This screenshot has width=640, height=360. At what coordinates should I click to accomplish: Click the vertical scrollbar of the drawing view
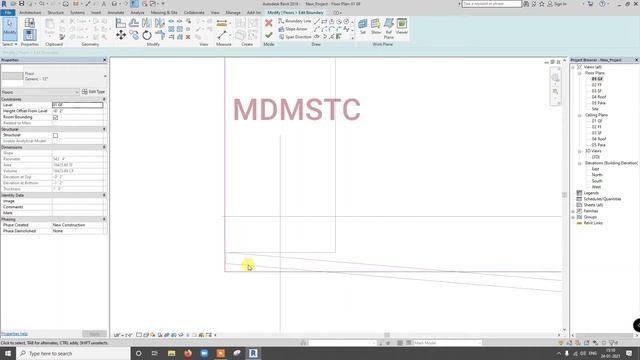(x=564, y=195)
